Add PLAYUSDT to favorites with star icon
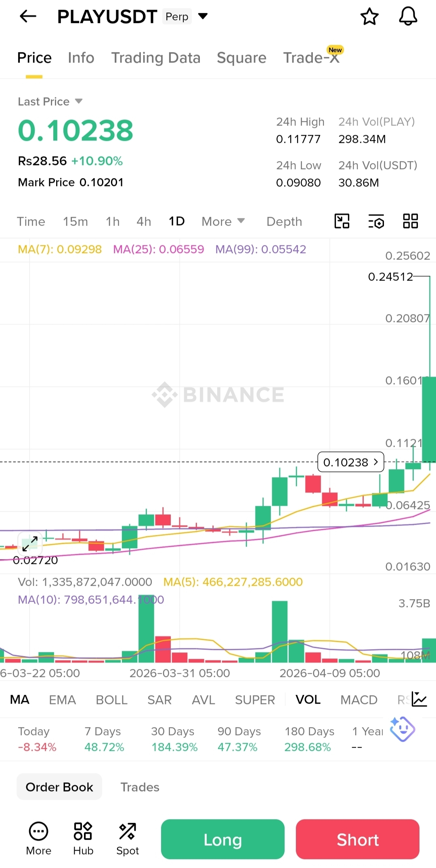The width and height of the screenshot is (436, 868). 369,17
